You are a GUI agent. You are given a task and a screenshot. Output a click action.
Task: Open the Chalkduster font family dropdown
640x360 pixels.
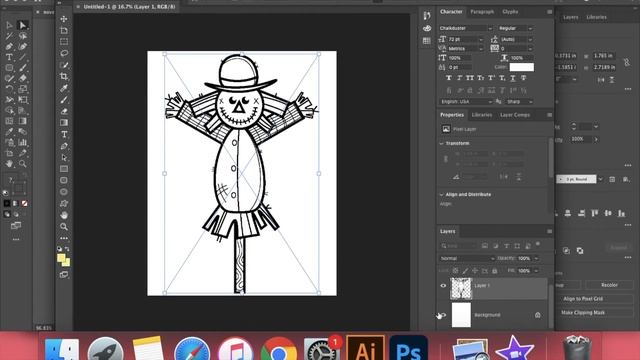466,28
